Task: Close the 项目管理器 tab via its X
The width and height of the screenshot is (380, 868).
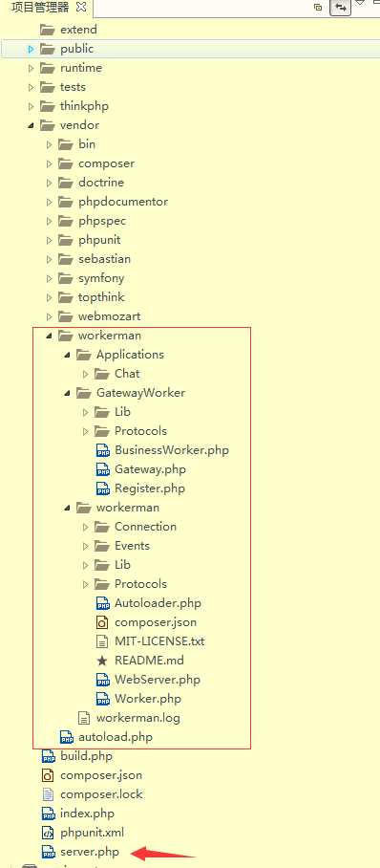Action: (81, 8)
